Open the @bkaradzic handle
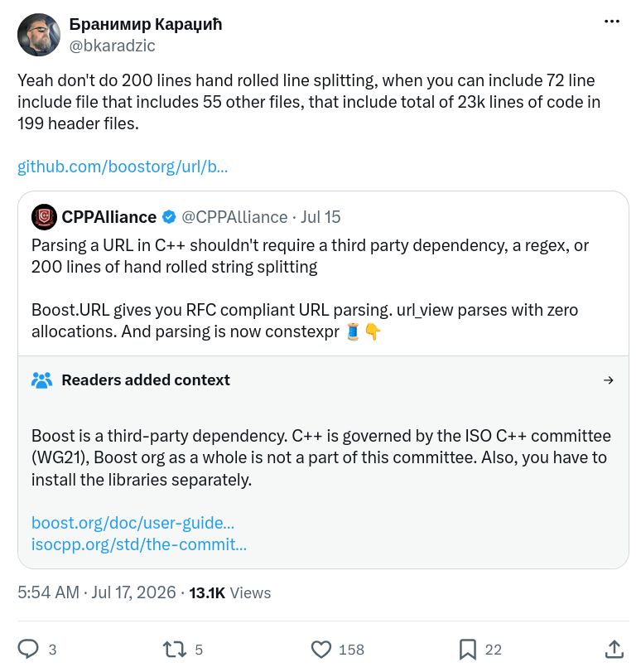 (x=113, y=46)
